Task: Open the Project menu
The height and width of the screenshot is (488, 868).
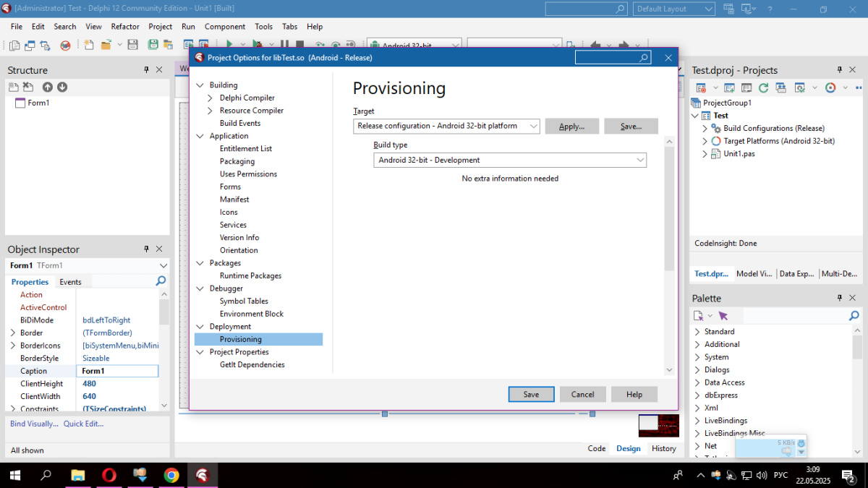Action: (161, 26)
